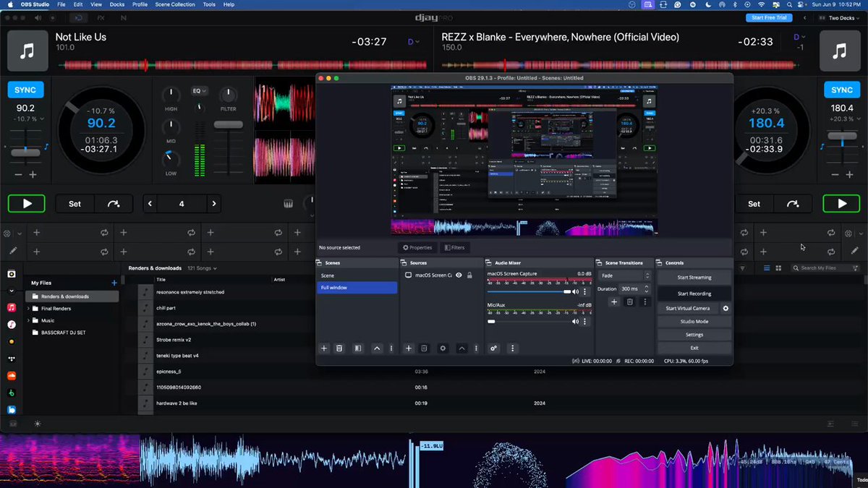The image size is (868, 488).
Task: Add a new scene with plus icon
Action: [324, 348]
